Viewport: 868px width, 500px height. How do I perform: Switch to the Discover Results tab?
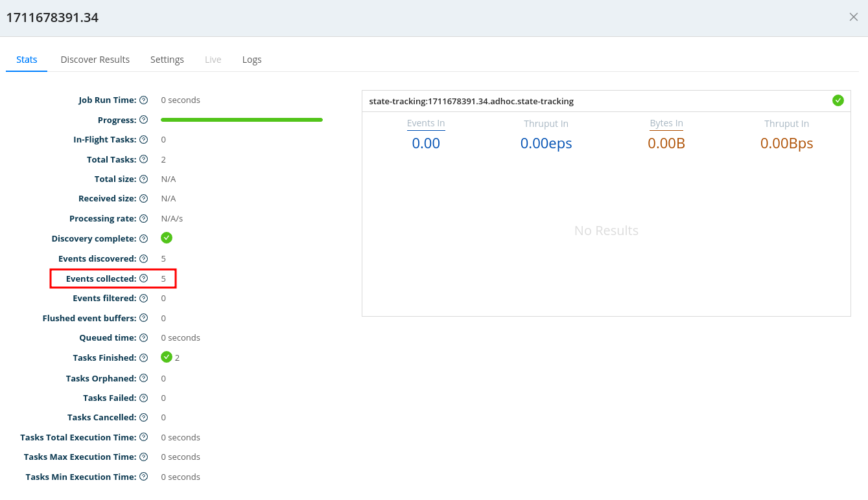[x=95, y=60]
